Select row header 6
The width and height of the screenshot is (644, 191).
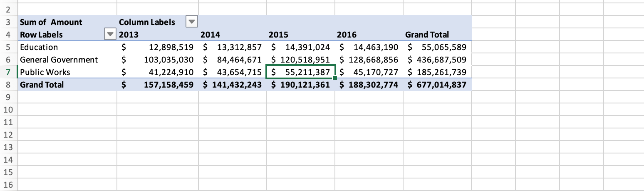(8, 60)
